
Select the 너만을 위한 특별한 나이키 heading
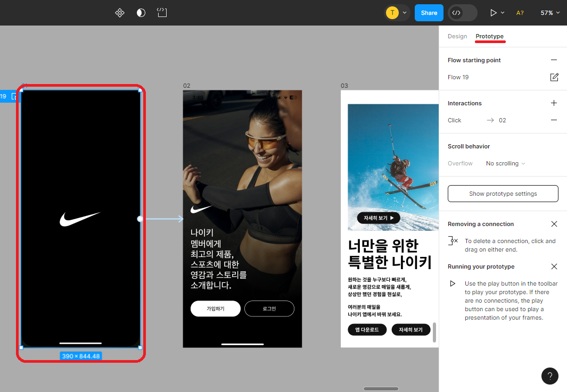390,254
